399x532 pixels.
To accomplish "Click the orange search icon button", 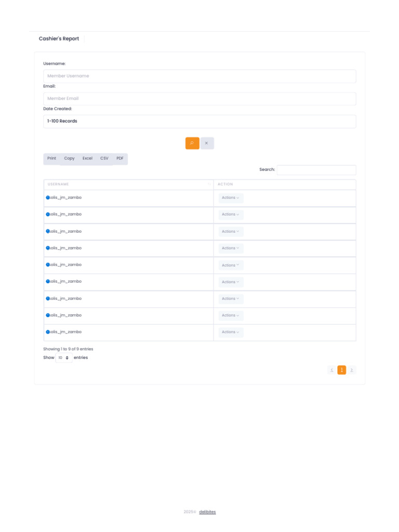I will point(192,143).
